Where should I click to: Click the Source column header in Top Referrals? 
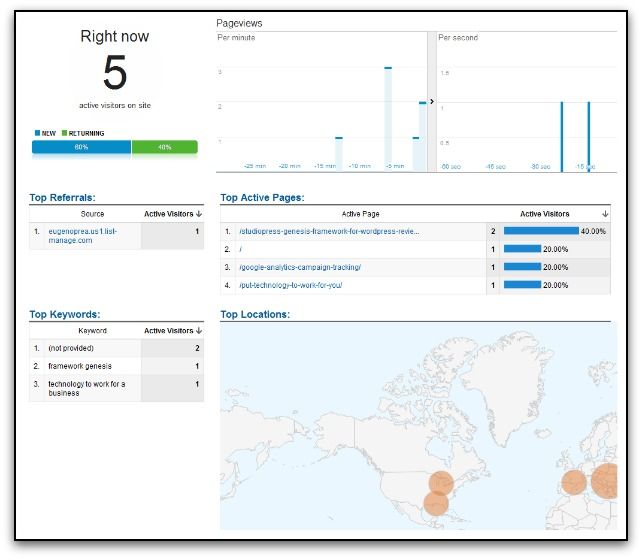pyautogui.click(x=93, y=214)
